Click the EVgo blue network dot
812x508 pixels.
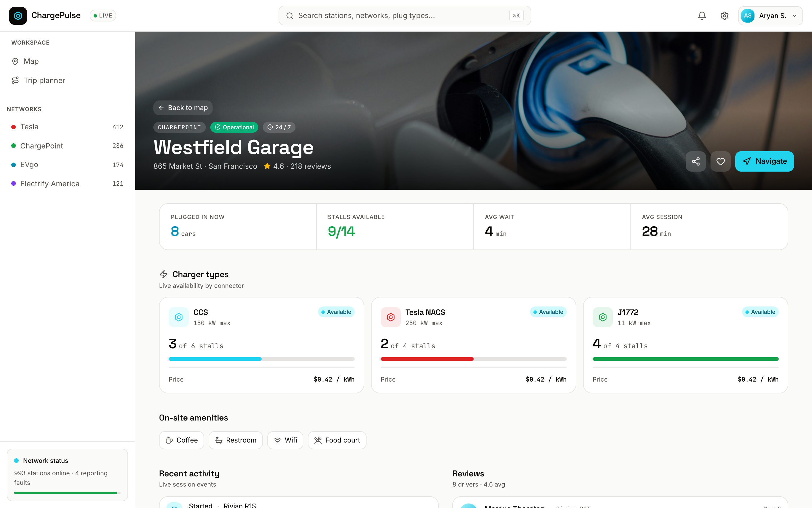(x=14, y=165)
